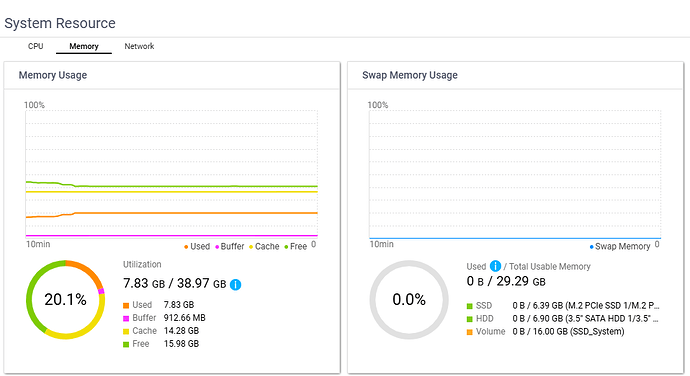The height and width of the screenshot is (376, 690).
Task: Toggle the Free series in memory chart legend
Action: point(295,247)
